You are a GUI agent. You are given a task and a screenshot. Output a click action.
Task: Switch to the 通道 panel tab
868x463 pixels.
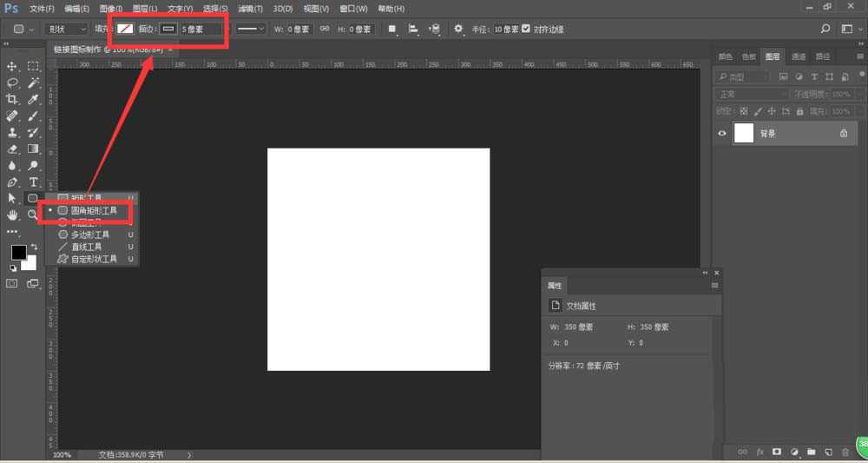(798, 56)
